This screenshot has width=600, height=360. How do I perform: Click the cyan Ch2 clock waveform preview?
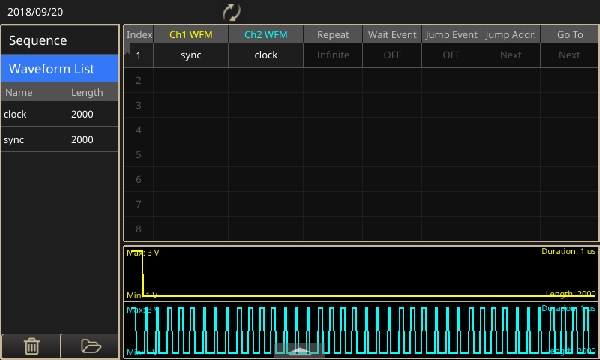point(361,330)
